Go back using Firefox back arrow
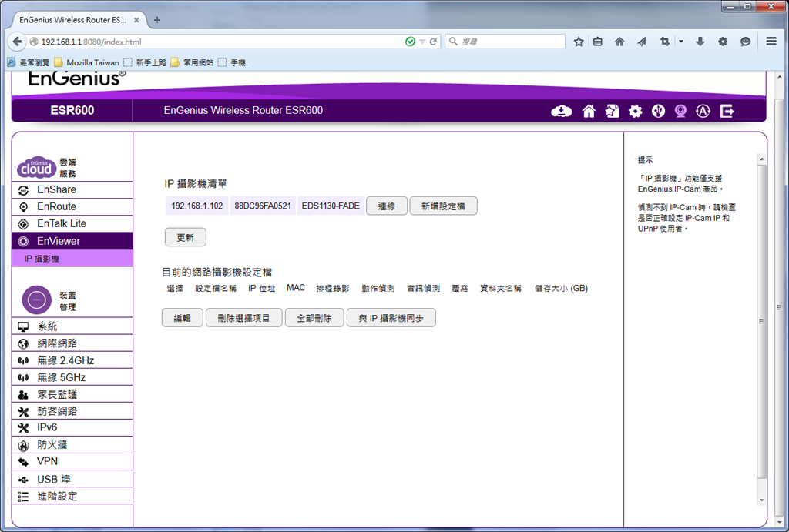Viewport: 789px width, 532px height. 17,42
